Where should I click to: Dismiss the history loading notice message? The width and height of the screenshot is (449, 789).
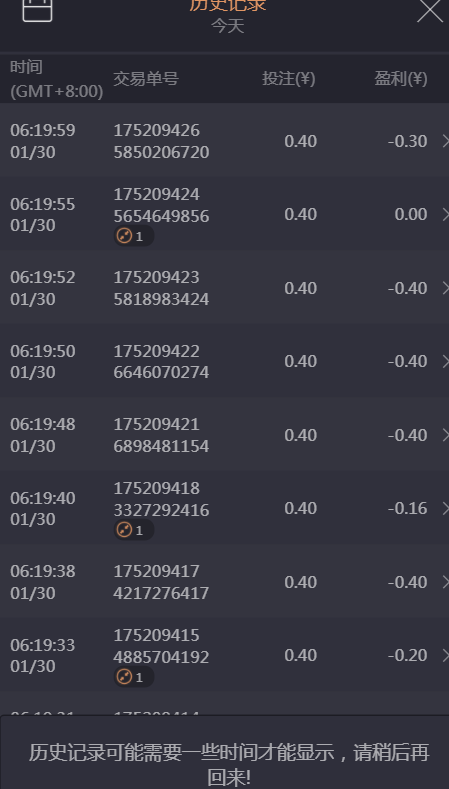[x=224, y=752]
